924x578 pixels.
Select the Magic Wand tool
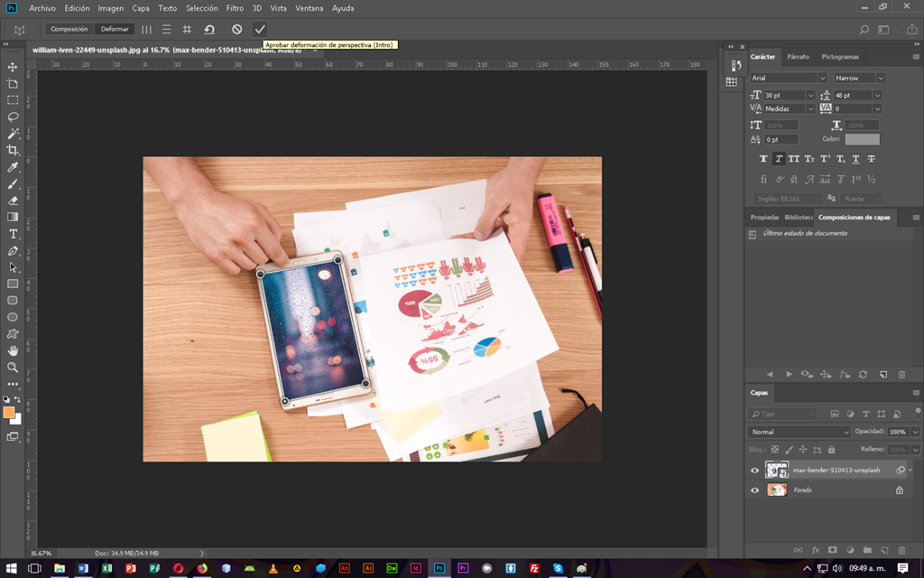point(13,134)
